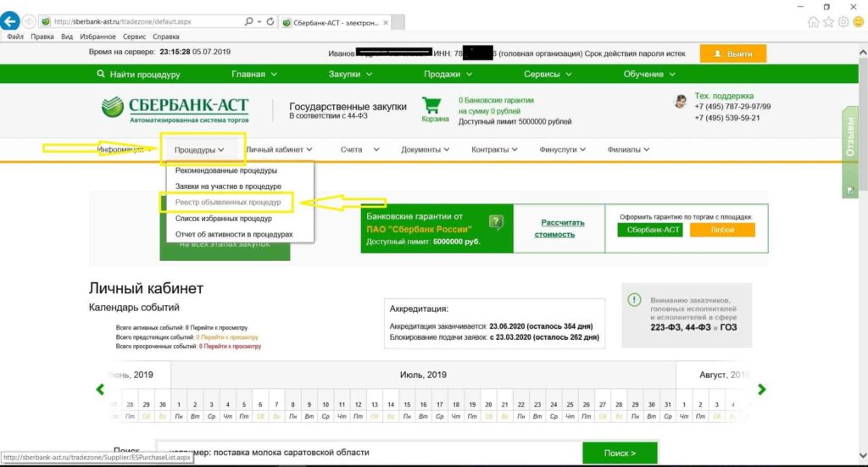Open the Правка browser menu

[x=42, y=36]
